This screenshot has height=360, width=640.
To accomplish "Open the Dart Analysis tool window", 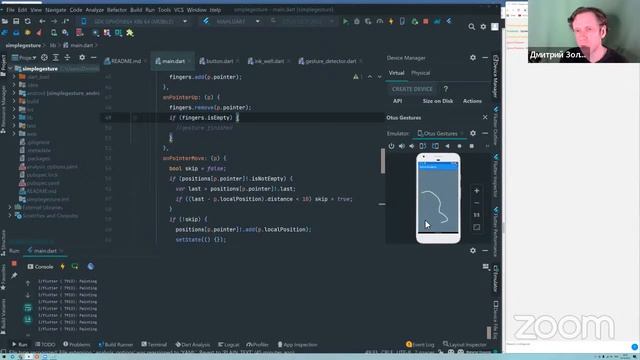I will [193, 344].
